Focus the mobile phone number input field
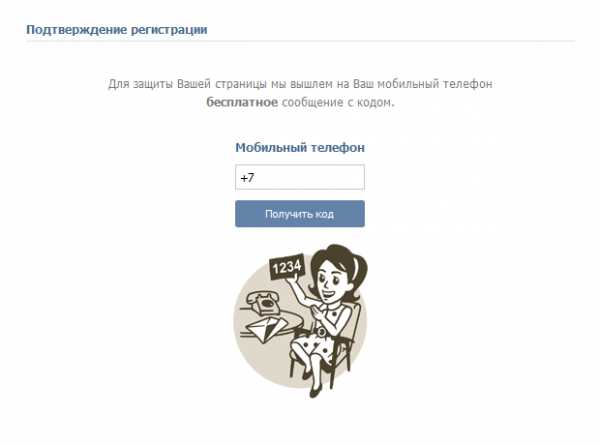 pos(300,177)
